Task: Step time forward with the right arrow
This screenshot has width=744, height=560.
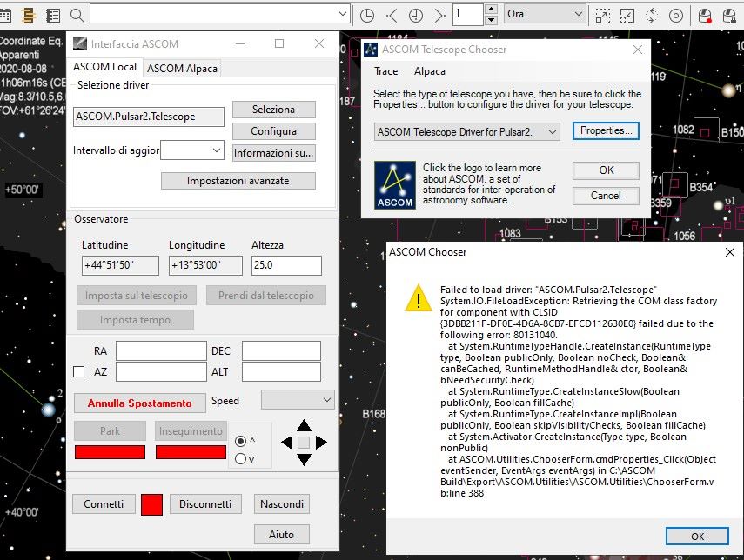Action: (x=439, y=16)
